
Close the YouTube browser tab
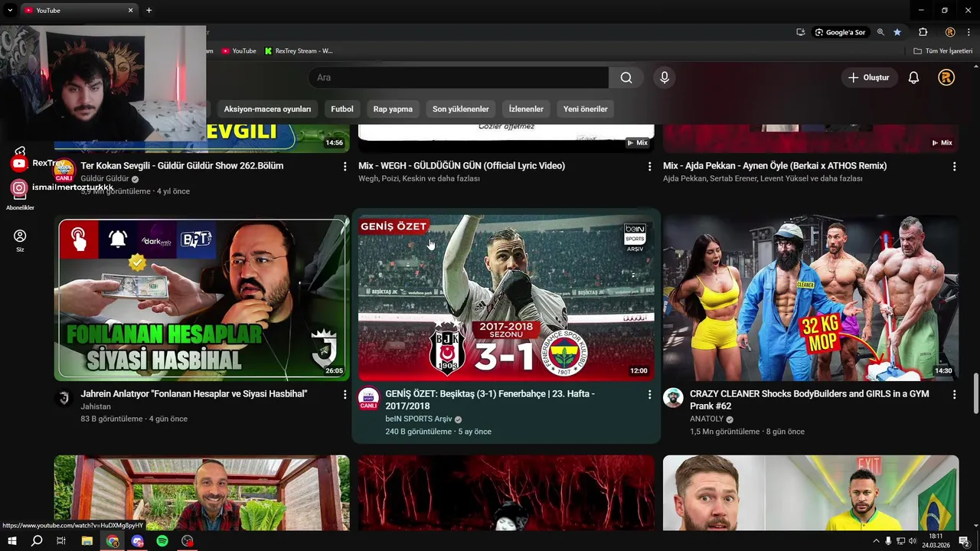point(130,10)
